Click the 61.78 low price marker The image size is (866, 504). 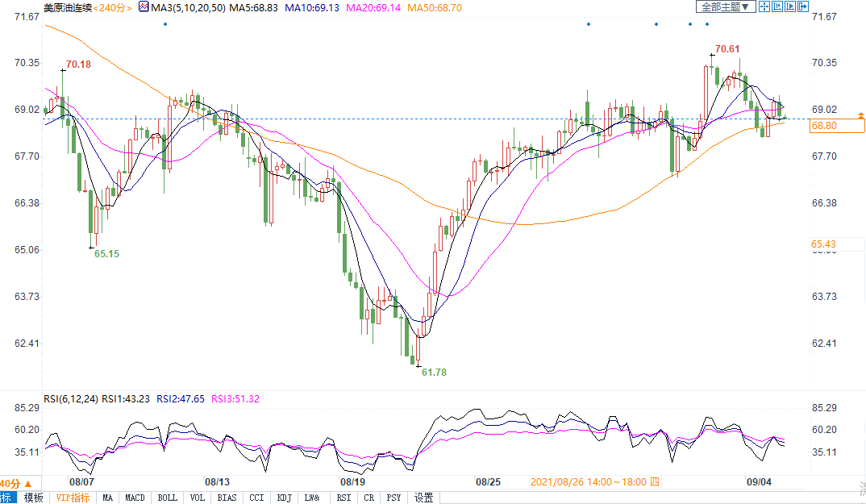point(434,373)
